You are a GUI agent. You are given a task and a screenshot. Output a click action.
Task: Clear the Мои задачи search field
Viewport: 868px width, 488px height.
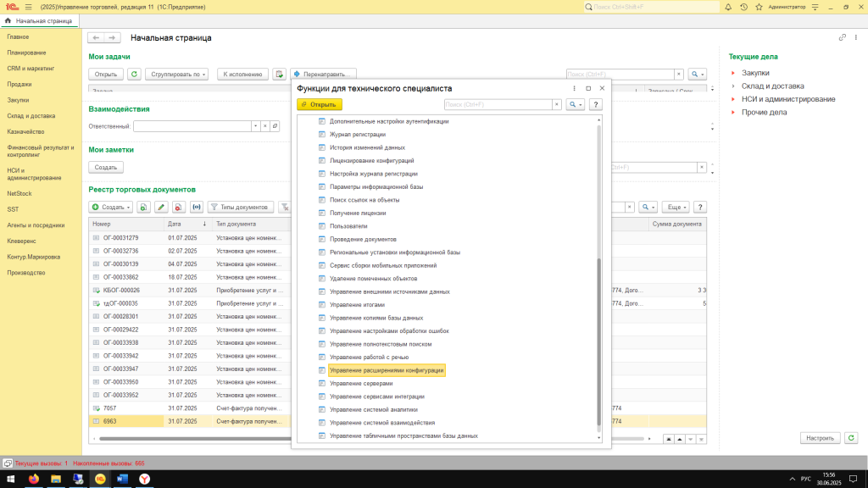click(x=679, y=75)
